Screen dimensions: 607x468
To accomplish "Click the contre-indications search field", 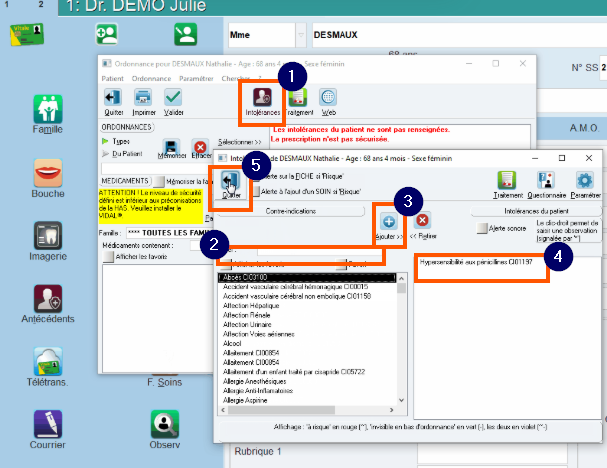I will pyautogui.click(x=319, y=252).
